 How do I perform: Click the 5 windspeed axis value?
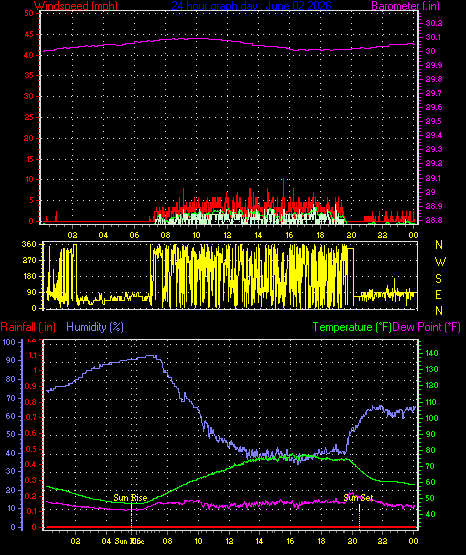(x=31, y=201)
